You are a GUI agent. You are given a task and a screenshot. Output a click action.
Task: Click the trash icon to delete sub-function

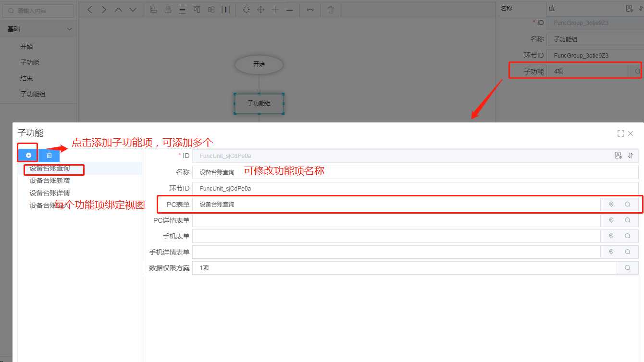click(49, 155)
